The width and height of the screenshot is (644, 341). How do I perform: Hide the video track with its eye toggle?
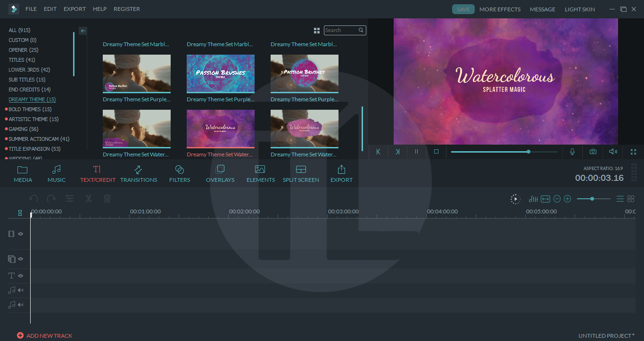[x=20, y=234]
